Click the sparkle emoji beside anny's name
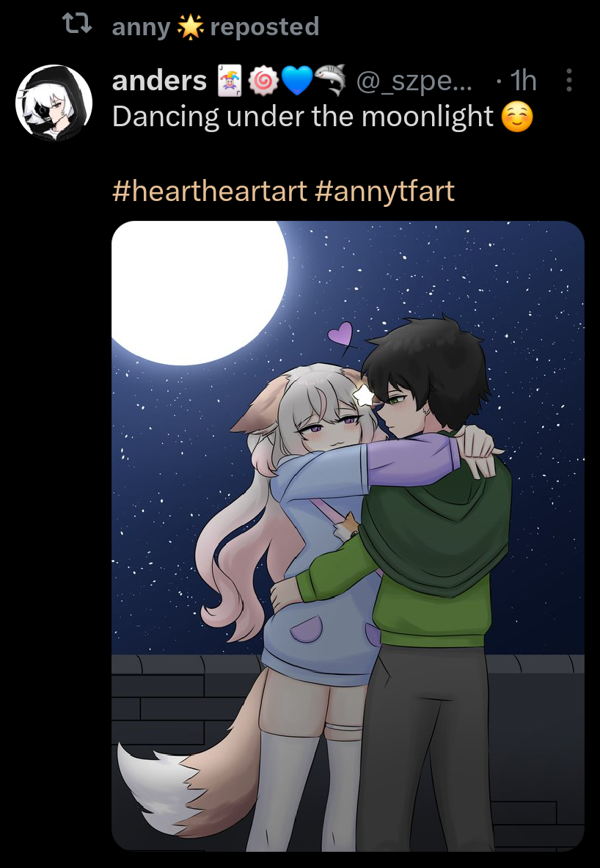This screenshot has width=600, height=868. pyautogui.click(x=190, y=26)
